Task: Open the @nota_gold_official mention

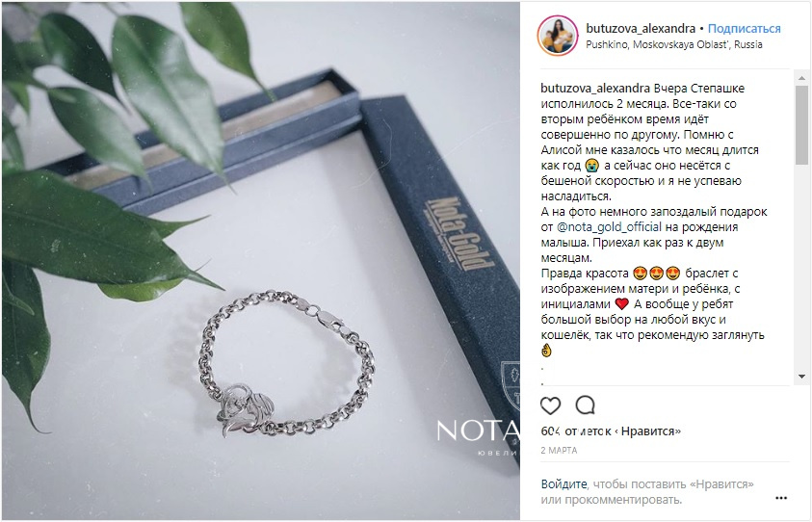Action: pyautogui.click(x=609, y=227)
